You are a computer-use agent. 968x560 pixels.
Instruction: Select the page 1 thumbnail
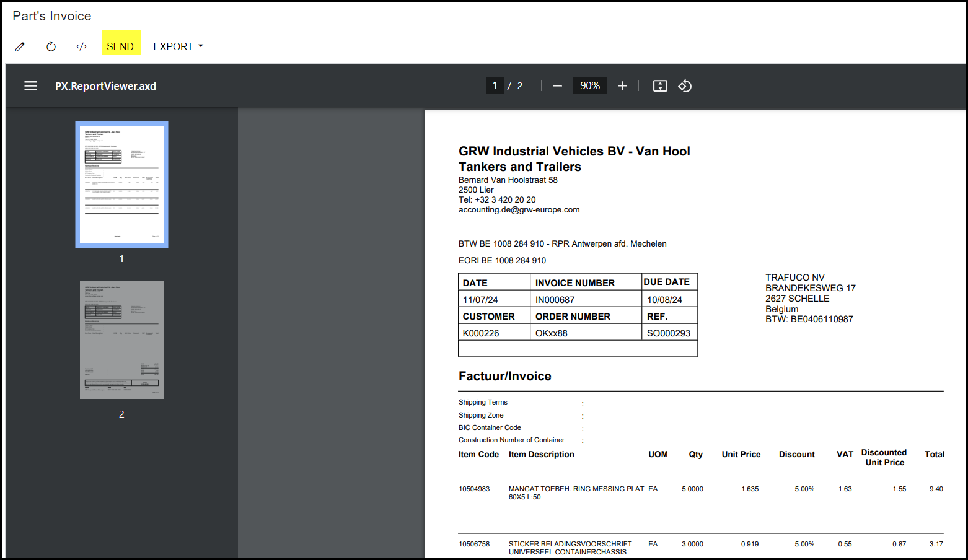(x=121, y=185)
